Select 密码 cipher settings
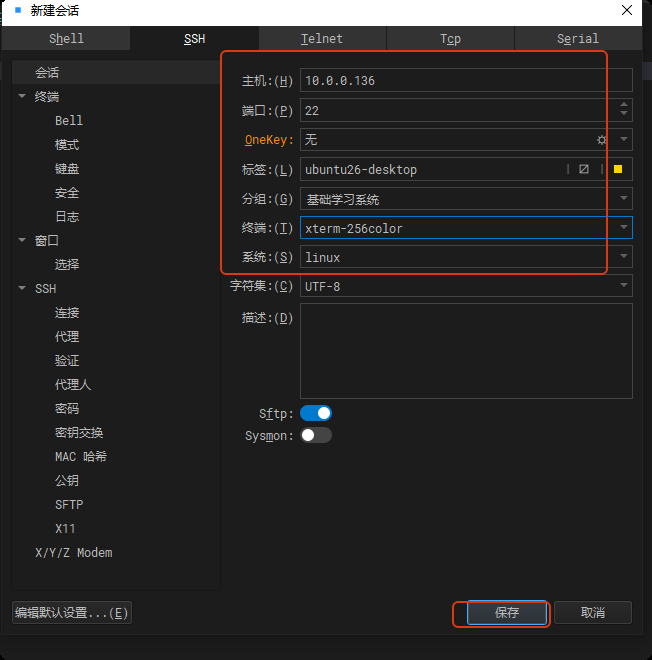 click(67, 408)
